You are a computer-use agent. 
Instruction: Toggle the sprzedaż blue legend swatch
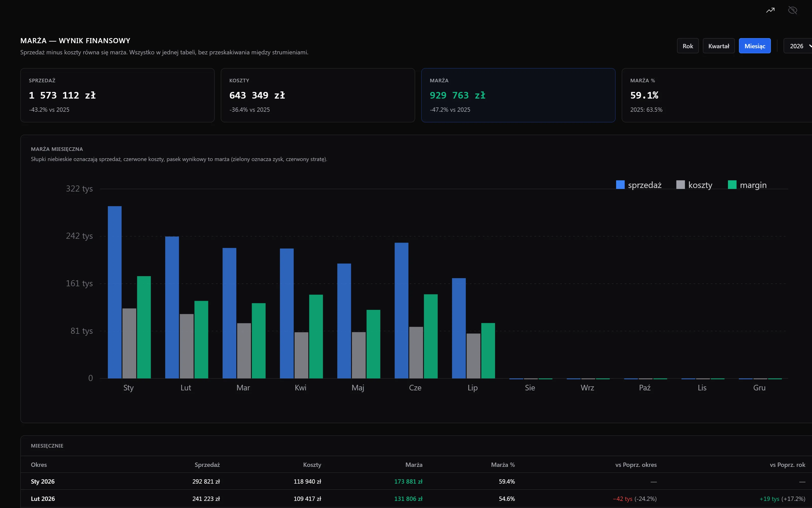620,185
